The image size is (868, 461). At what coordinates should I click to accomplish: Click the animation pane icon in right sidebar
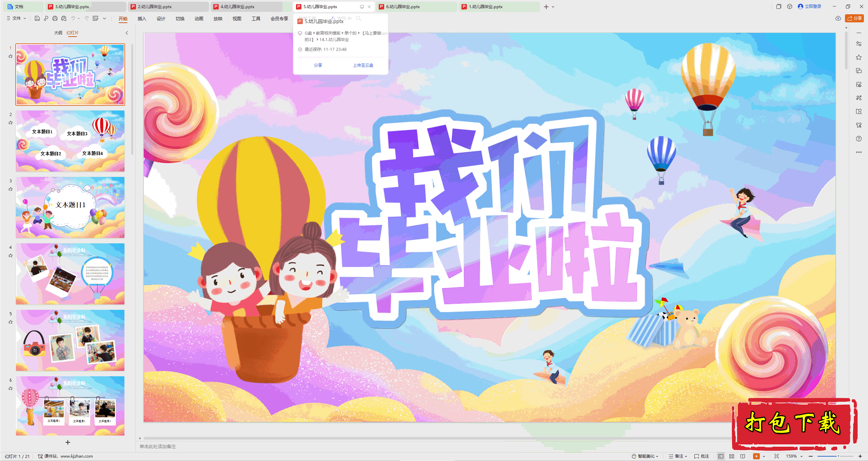[x=859, y=84]
